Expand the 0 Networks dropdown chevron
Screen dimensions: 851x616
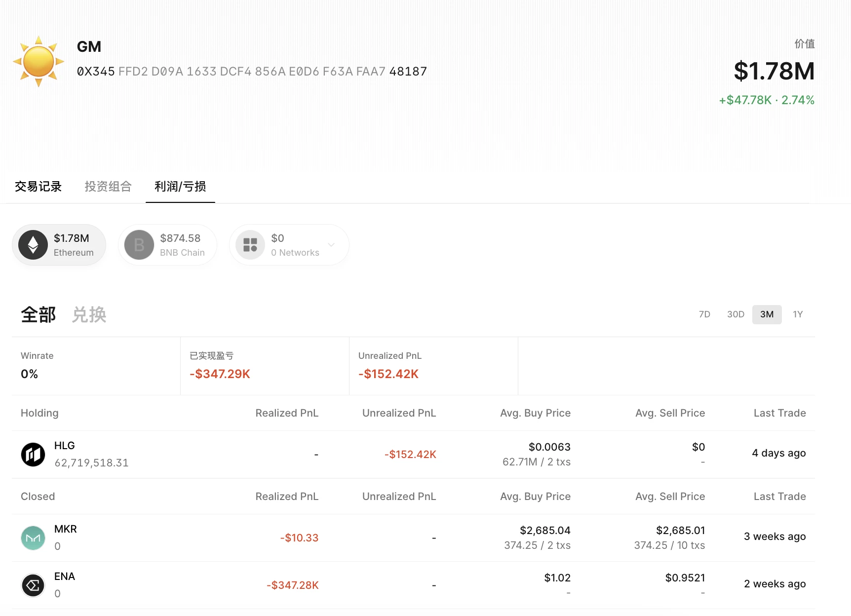[x=331, y=245]
